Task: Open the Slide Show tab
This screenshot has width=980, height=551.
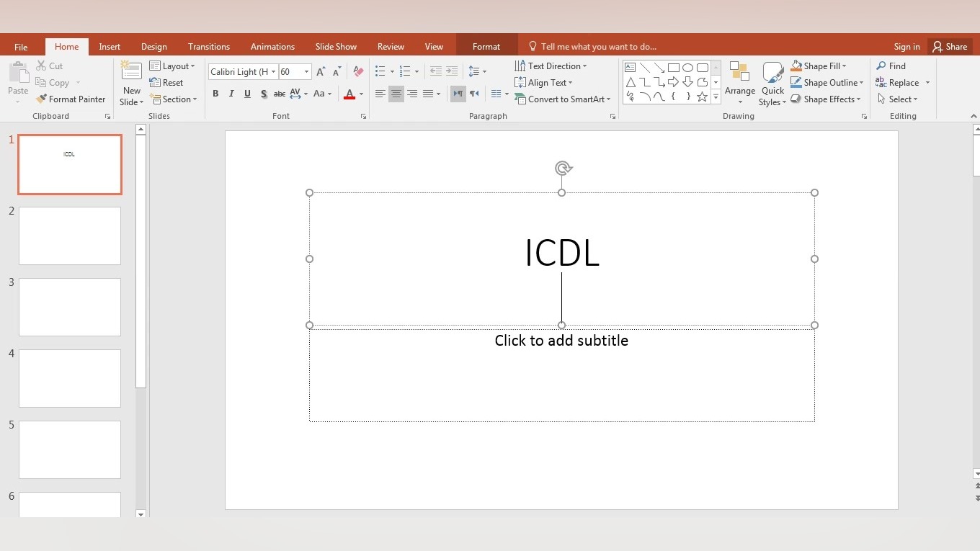Action: [336, 47]
